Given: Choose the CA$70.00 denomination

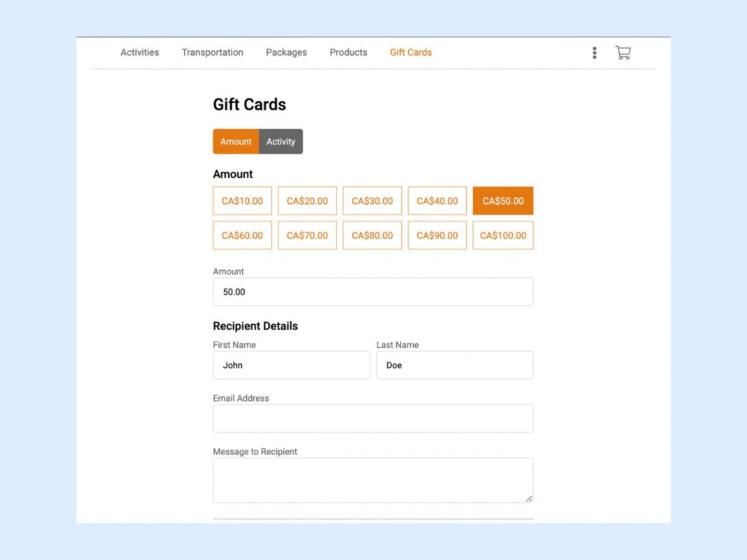Looking at the screenshot, I should pyautogui.click(x=307, y=235).
